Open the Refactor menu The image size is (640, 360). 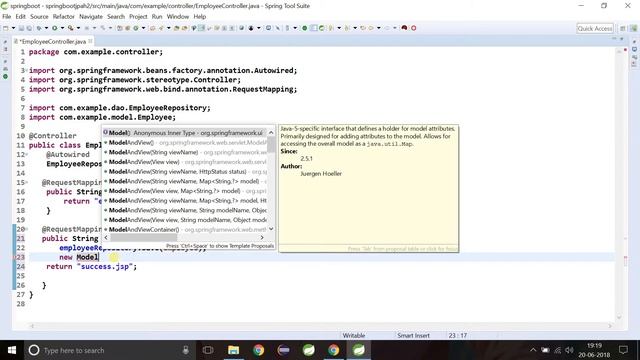[x=64, y=17]
